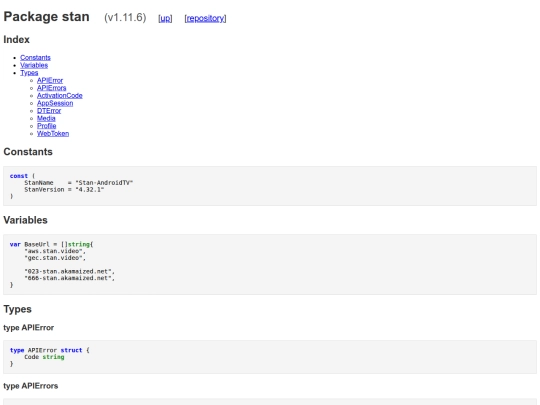The width and height of the screenshot is (540, 405).
Task: Open the DTError type link
Action: [49, 111]
